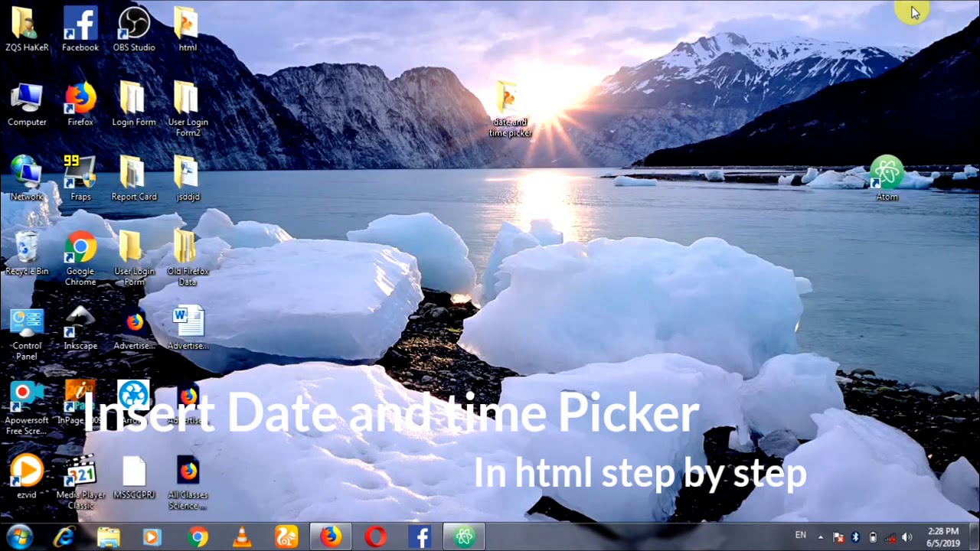The height and width of the screenshot is (551, 980).
Task: Select the Advertise Word document icon
Action: coord(188,328)
